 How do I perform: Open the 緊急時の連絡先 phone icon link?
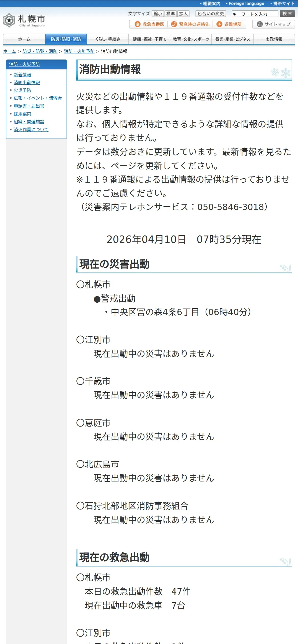click(x=190, y=24)
